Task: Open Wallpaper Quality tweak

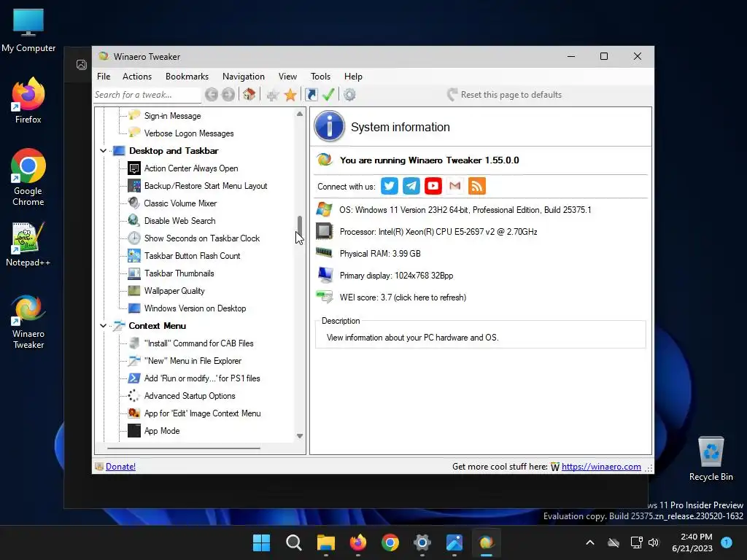Action: click(x=174, y=291)
